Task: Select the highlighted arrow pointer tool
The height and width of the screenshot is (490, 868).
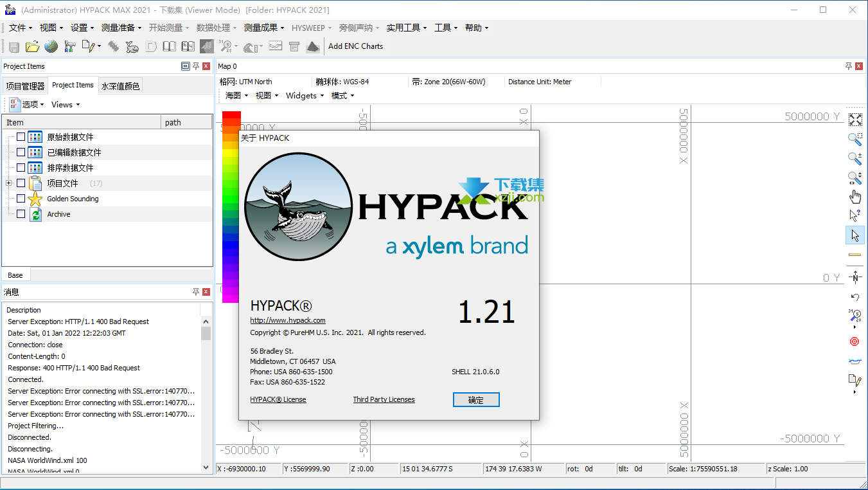Action: pyautogui.click(x=855, y=235)
